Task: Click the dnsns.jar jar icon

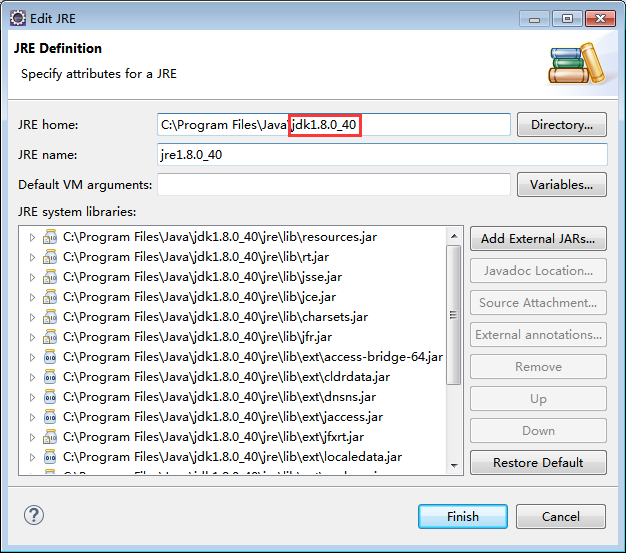Action: 50,396
